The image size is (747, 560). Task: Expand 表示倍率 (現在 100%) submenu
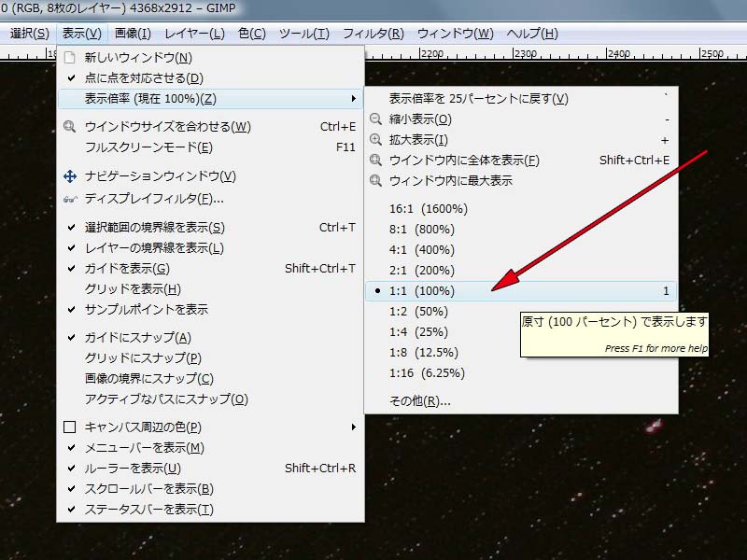pyautogui.click(x=211, y=99)
